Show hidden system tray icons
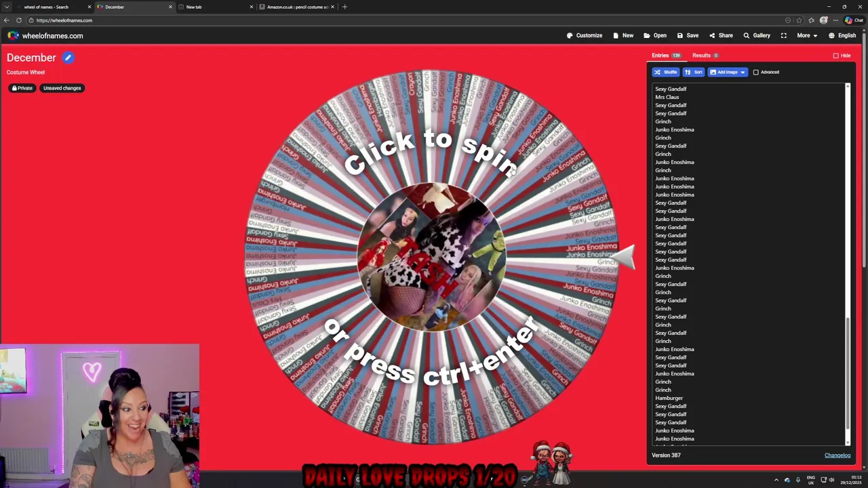 [776, 480]
